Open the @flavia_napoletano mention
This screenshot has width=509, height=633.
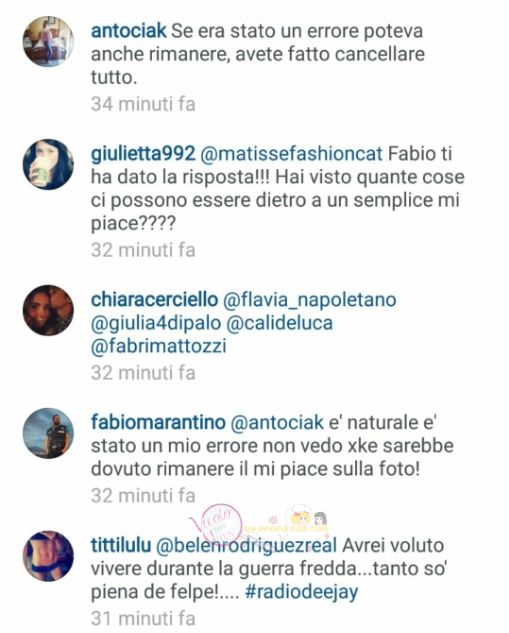tap(310, 300)
